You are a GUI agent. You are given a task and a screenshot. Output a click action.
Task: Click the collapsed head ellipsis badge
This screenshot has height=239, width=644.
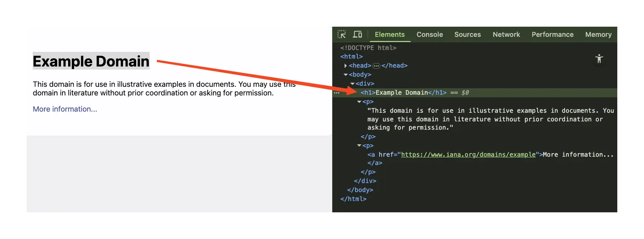376,66
